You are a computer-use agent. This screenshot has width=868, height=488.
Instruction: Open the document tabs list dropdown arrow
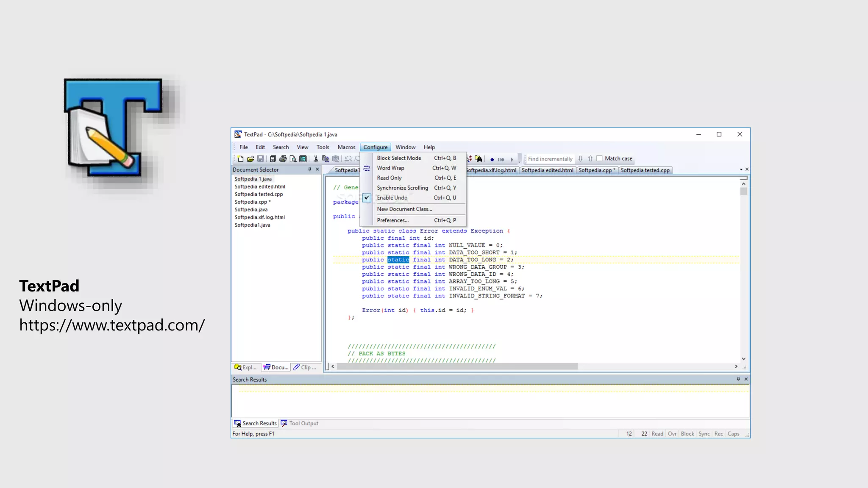741,169
